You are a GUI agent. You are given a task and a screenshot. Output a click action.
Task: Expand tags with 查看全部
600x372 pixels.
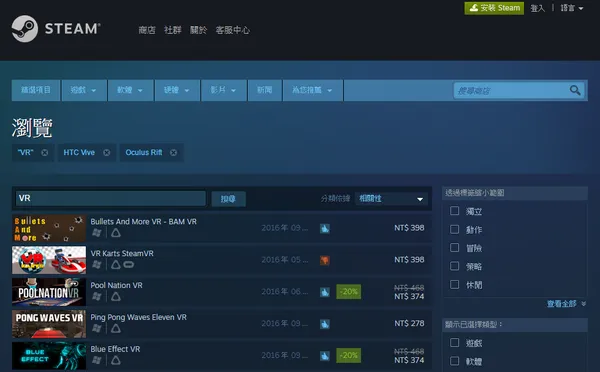(566, 304)
